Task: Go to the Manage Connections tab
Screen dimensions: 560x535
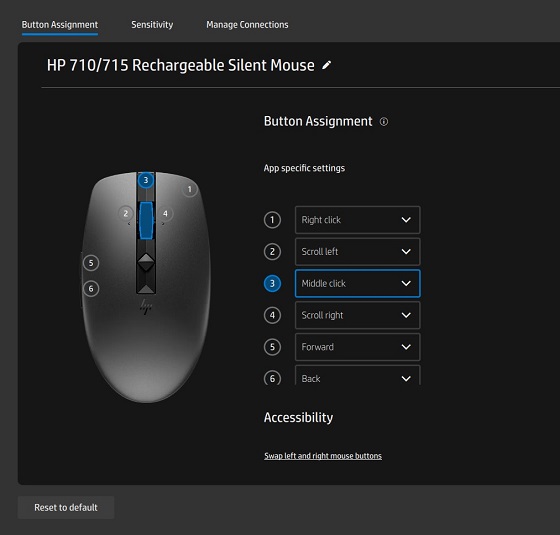Action: (x=247, y=25)
